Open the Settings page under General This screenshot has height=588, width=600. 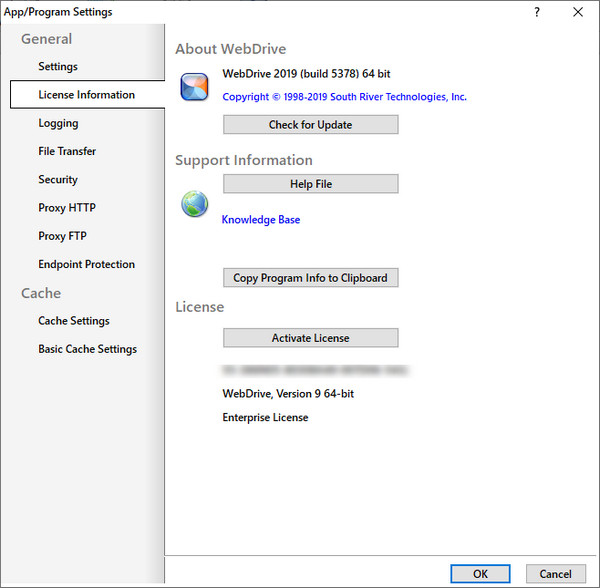pos(58,67)
